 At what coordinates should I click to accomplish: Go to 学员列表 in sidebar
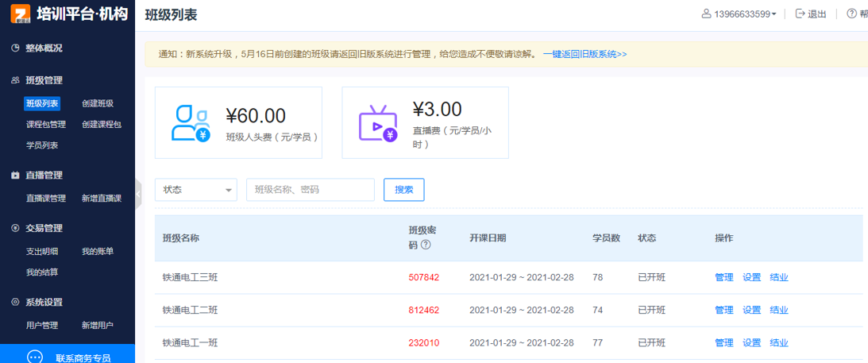[x=41, y=145]
